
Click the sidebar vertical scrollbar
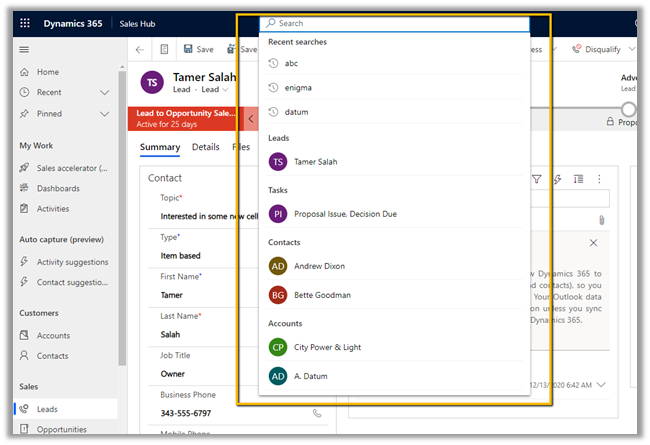(x=122, y=217)
